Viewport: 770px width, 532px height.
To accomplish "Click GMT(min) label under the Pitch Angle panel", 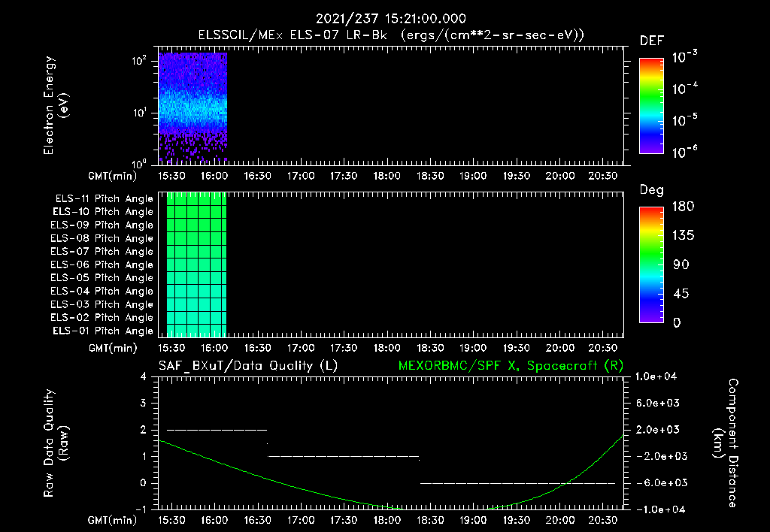I will (x=113, y=348).
